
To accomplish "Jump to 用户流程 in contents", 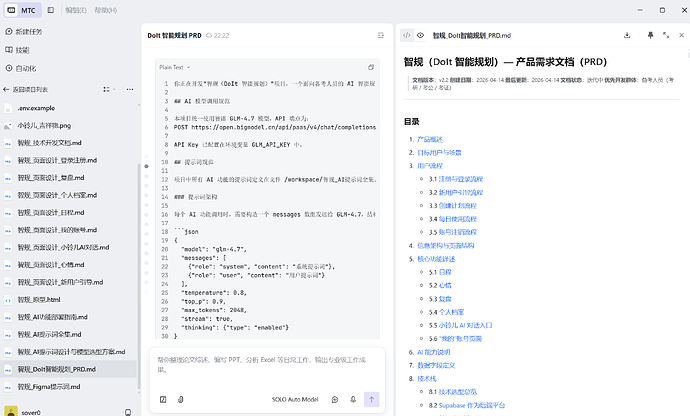I will coord(430,166).
